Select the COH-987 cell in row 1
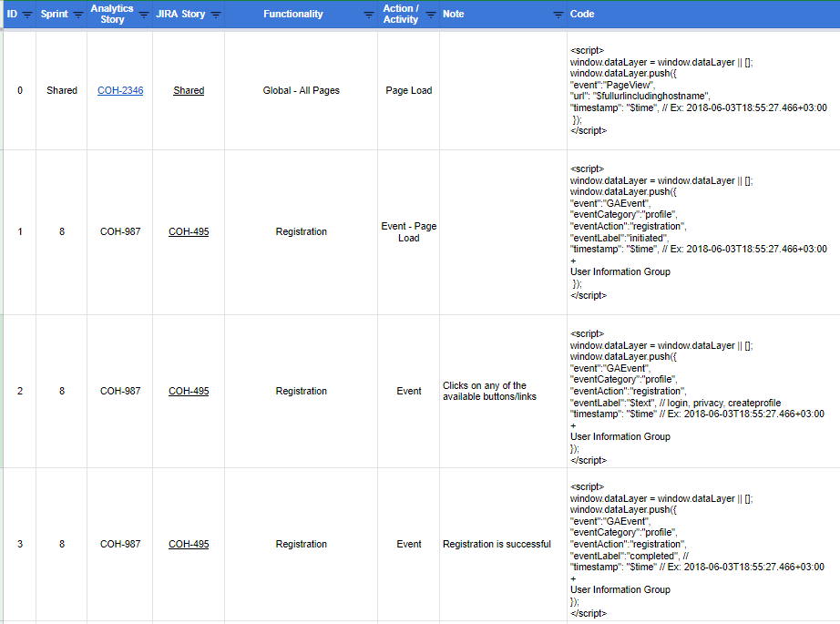Image resolution: width=840 pixels, height=624 pixels. (x=120, y=232)
